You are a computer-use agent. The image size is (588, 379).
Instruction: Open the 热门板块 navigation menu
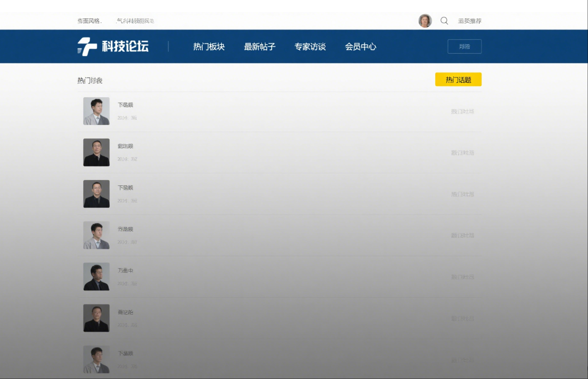[209, 47]
